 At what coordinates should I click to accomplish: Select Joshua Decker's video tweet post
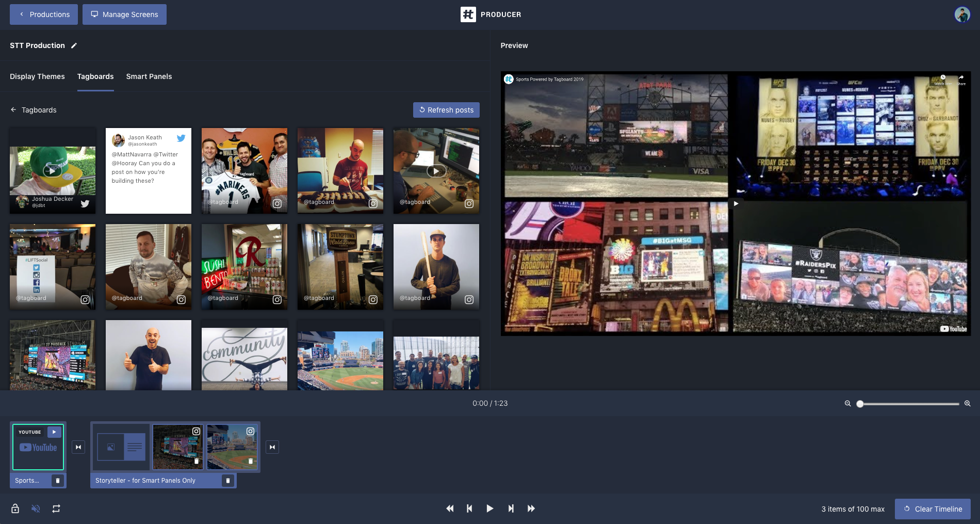[x=53, y=171]
